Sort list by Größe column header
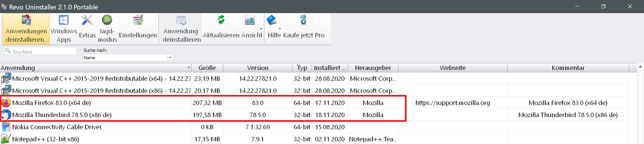This screenshot has height=144, width=644. pyautogui.click(x=207, y=68)
